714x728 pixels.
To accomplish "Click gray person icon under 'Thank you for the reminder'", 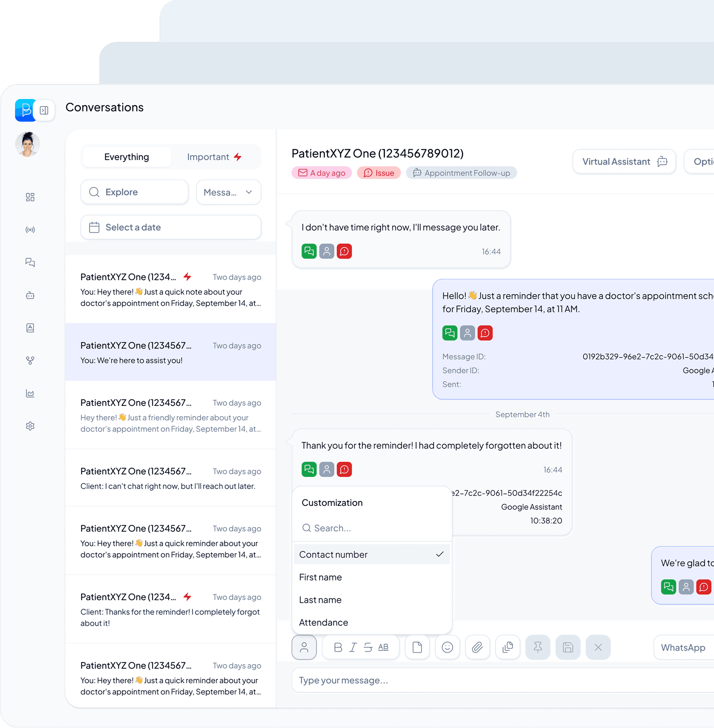I will (327, 470).
